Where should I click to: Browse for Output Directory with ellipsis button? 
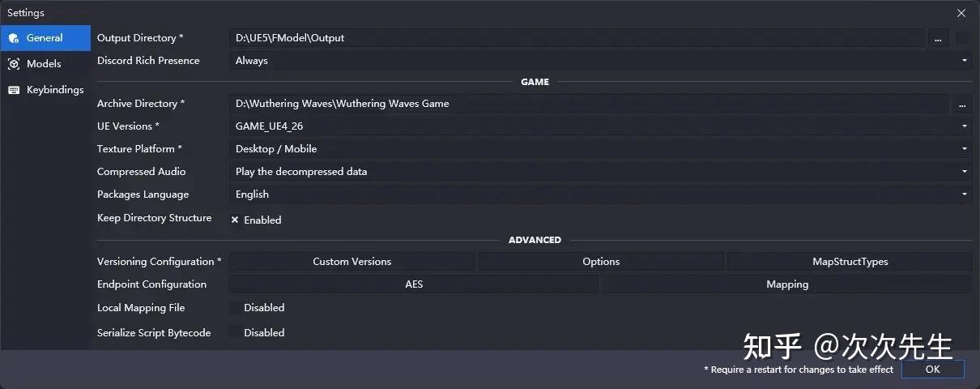click(937, 38)
